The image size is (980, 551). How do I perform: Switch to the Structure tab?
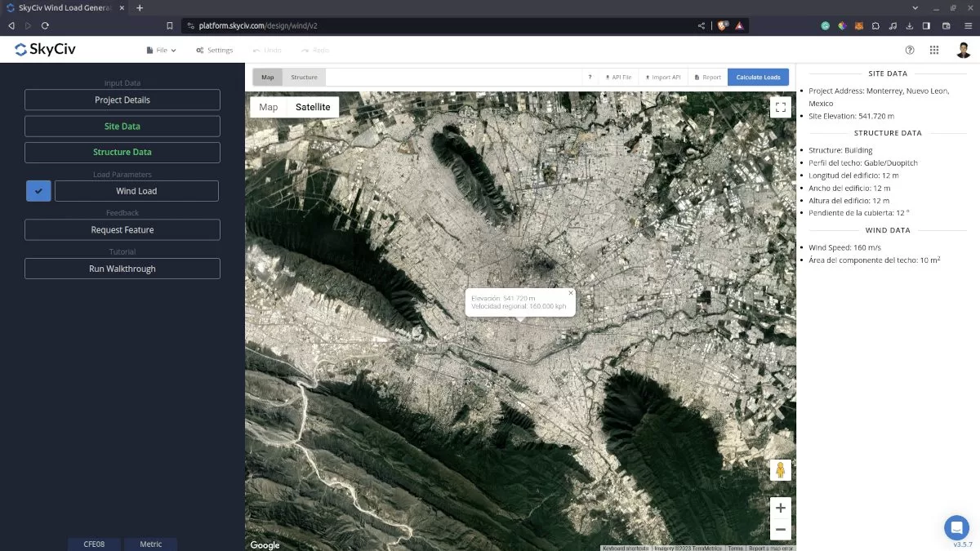(304, 78)
